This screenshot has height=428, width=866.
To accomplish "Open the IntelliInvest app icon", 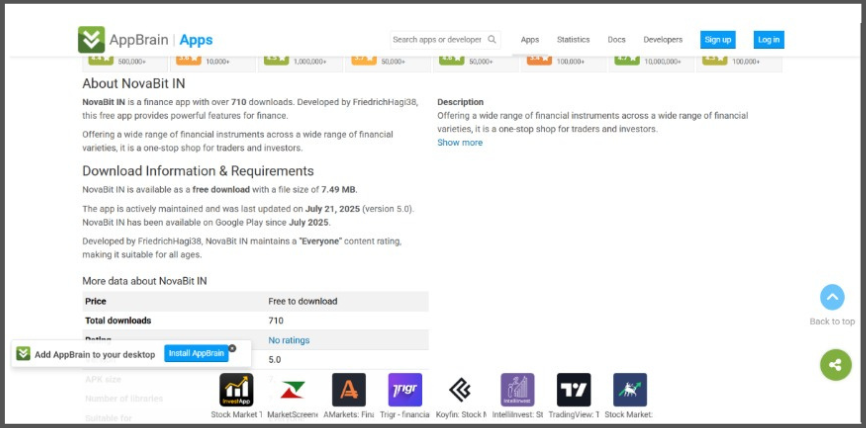I will (517, 390).
